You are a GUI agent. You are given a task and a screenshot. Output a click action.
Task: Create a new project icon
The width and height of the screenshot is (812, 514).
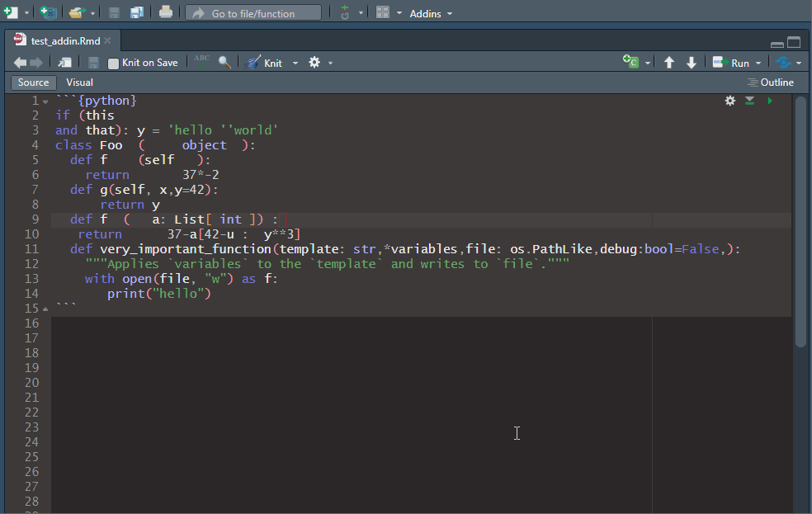[x=48, y=12]
